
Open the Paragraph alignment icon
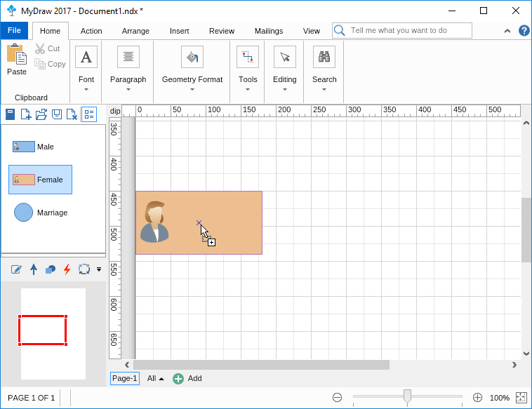coord(128,57)
